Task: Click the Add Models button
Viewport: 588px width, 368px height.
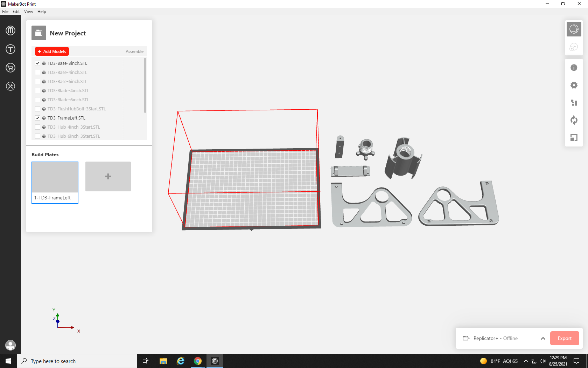Action: point(52,52)
